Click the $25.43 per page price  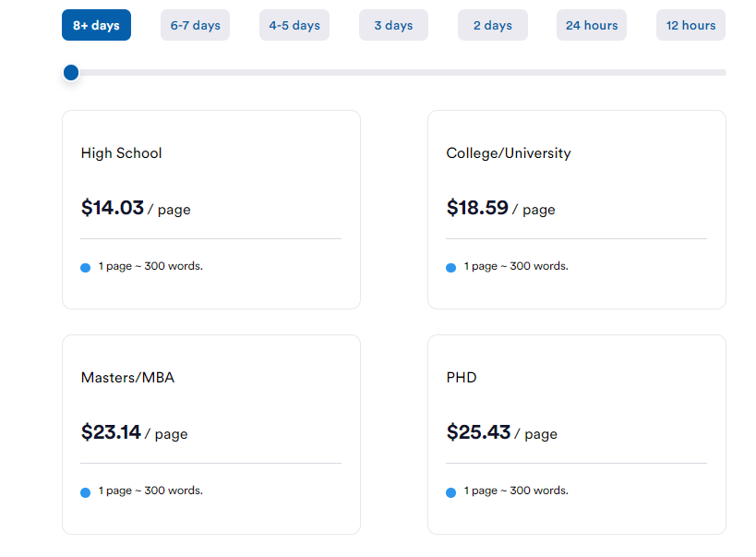502,432
